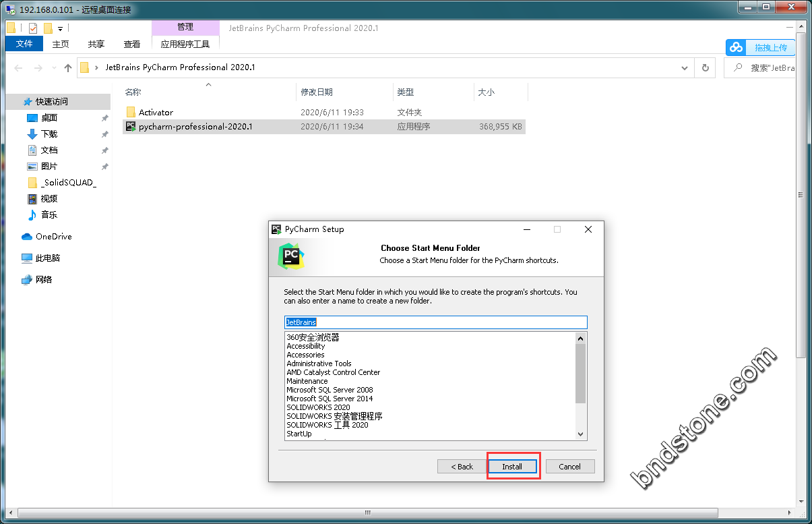Click the Cancel button in the setup dialog
The image size is (812, 524).
click(x=569, y=467)
